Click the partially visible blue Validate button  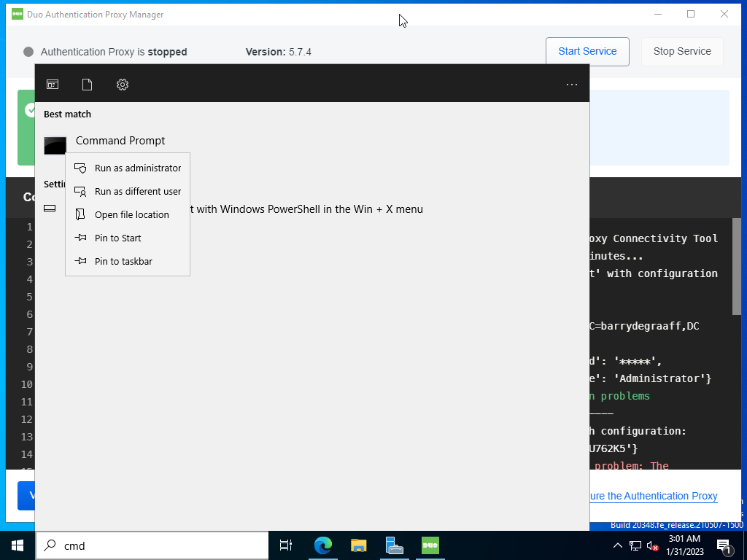26,496
